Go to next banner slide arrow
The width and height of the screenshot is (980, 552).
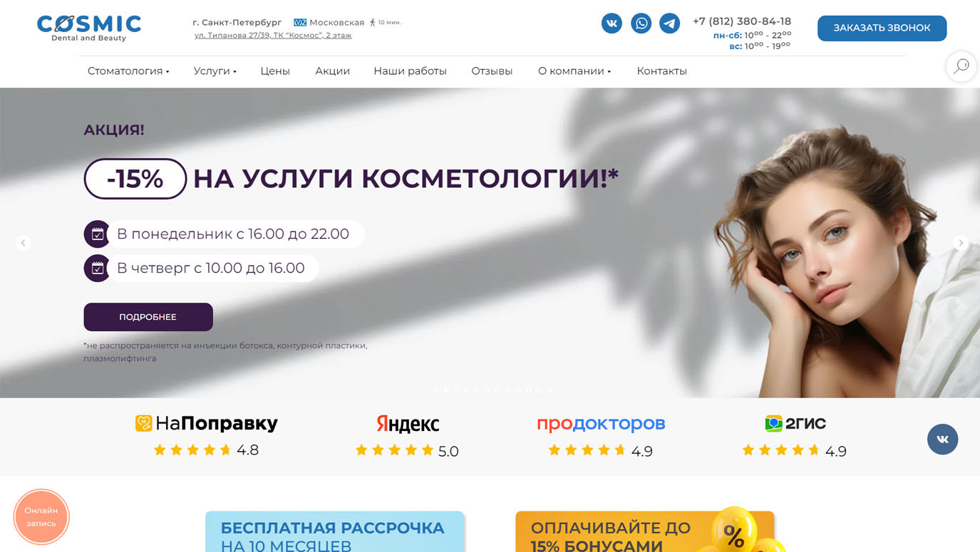click(x=961, y=243)
